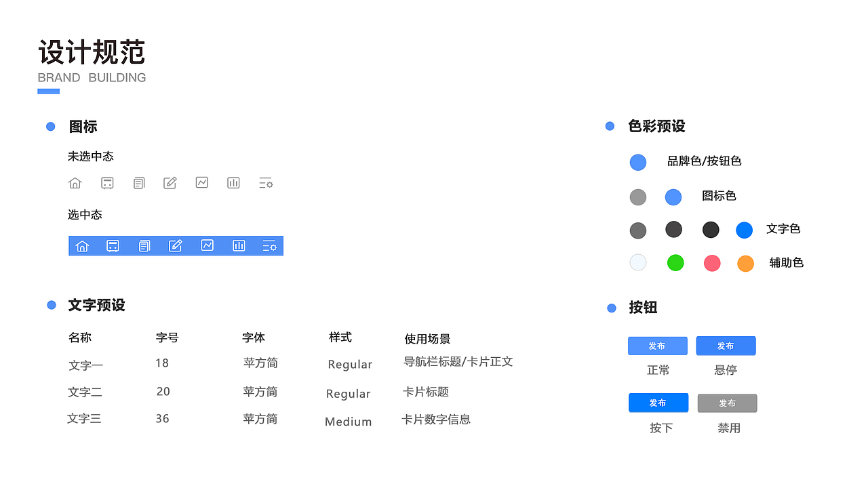868x488 pixels.
Task: Click the bar chart icon in unselected state
Action: tap(233, 182)
